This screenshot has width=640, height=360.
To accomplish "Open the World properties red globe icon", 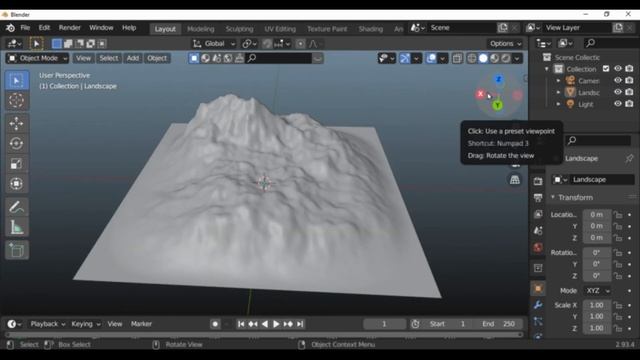I will 538,247.
